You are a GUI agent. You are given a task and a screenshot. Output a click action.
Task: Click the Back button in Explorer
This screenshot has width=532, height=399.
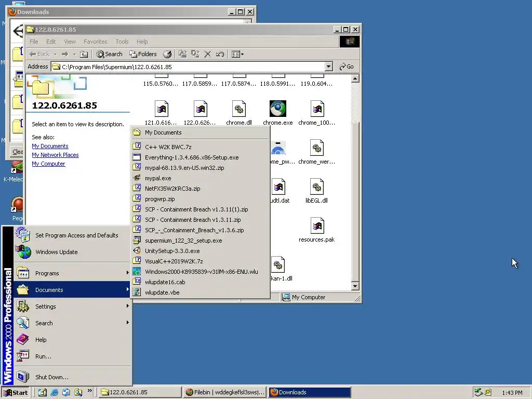39,54
